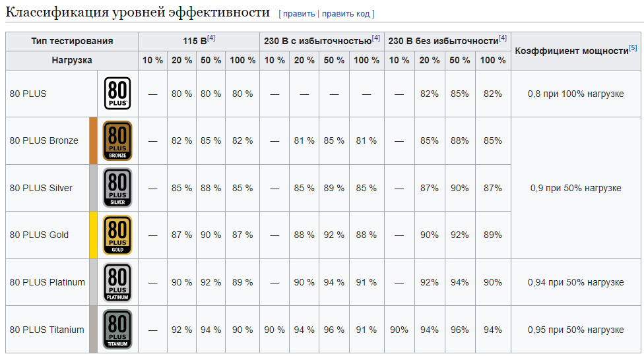Click footnote [4] after «230 В без избыточности»
This screenshot has width=644, height=356.
(x=503, y=38)
